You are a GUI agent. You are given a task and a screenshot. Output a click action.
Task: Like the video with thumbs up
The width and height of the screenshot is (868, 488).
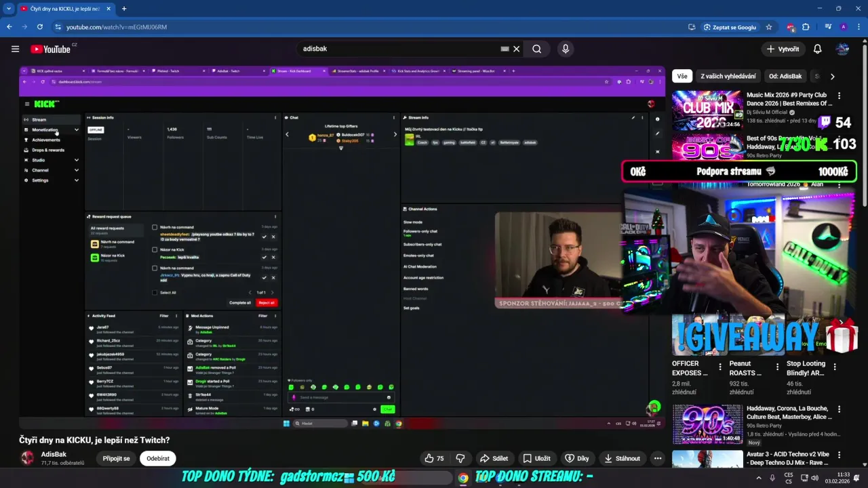coord(434,458)
